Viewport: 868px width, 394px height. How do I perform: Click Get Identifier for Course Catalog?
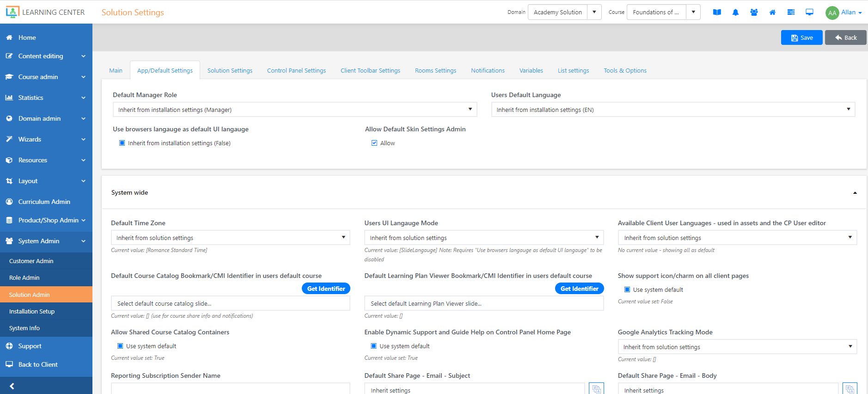[326, 289]
